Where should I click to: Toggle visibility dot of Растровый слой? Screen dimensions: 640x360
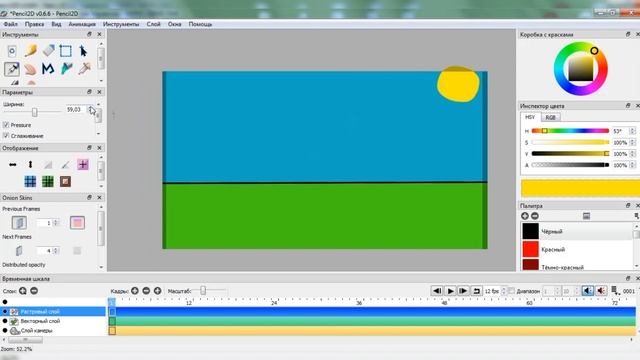(x=5, y=311)
